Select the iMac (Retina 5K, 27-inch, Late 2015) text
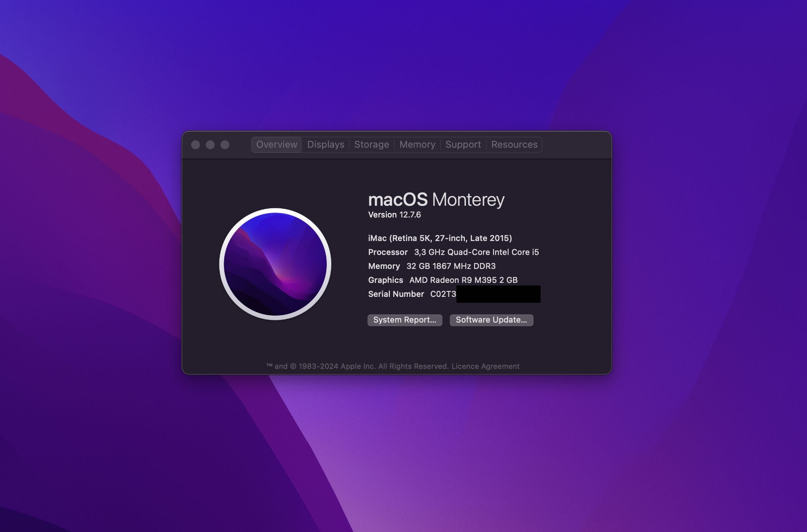The height and width of the screenshot is (532, 807). tap(440, 238)
